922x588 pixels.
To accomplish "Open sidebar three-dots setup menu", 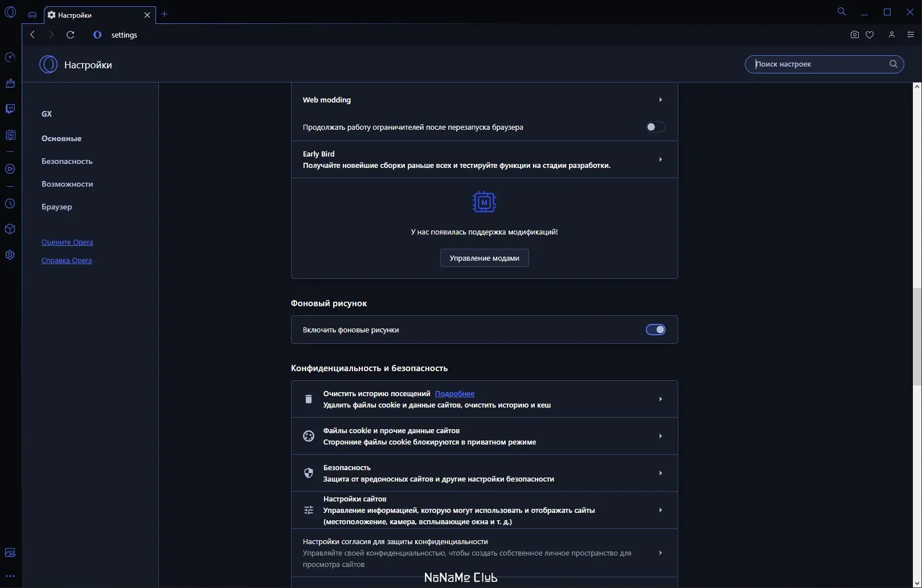I will coord(10,576).
